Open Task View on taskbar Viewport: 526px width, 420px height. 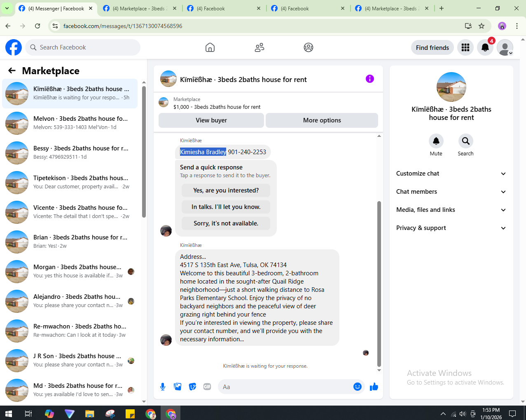tap(28, 413)
